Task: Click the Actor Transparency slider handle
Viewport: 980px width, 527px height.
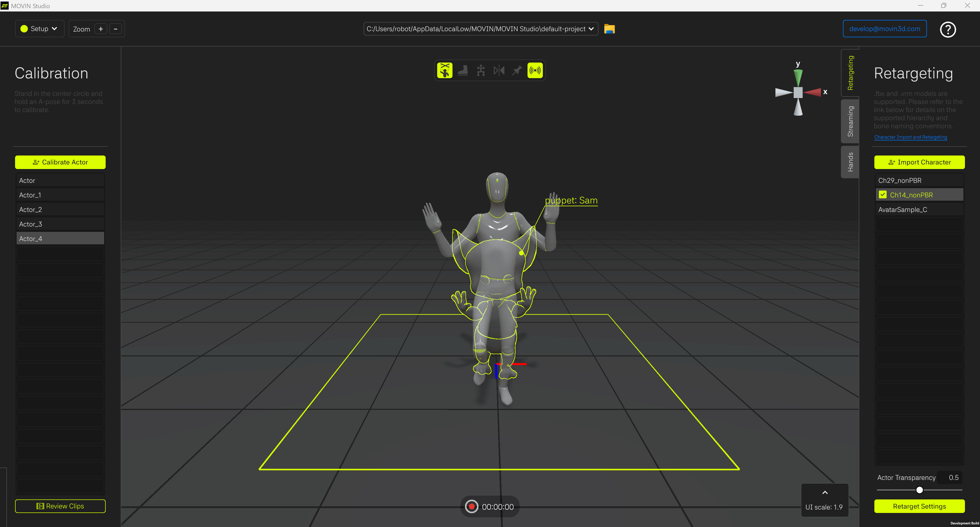Action: click(919, 490)
